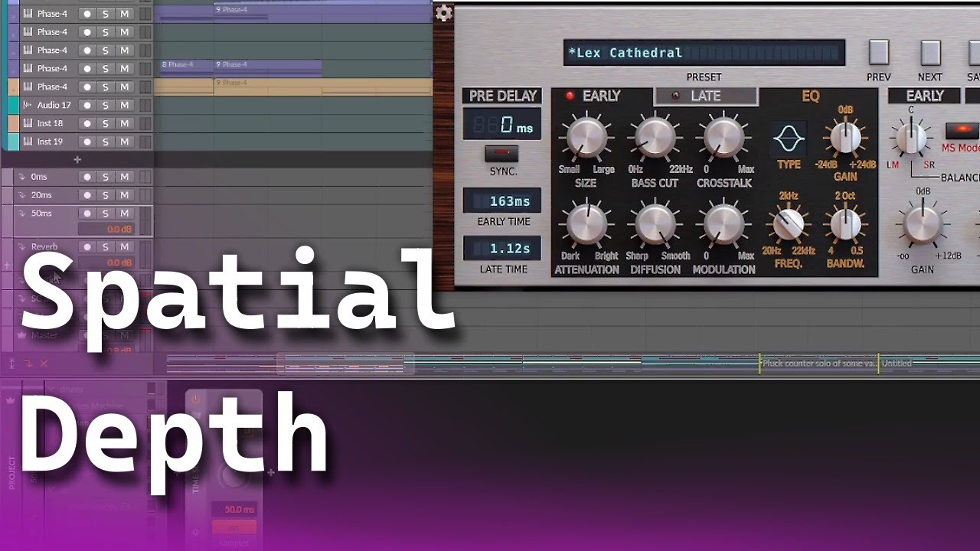The width and height of the screenshot is (980, 551).
Task: Adjust the SIZE knob
Action: point(586,138)
